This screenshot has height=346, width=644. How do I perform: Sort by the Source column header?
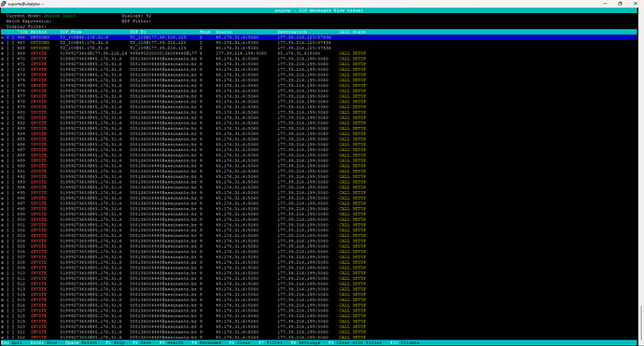pyautogui.click(x=224, y=32)
